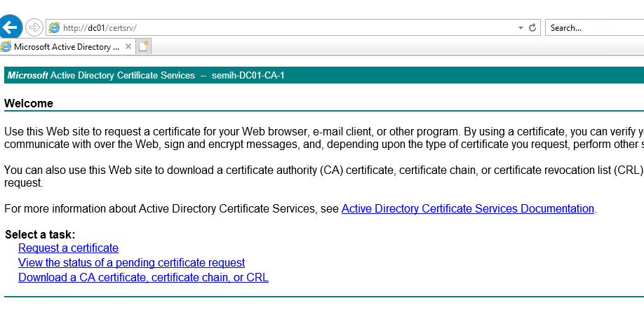The height and width of the screenshot is (336, 644).
Task: Click the Welcome heading
Action: [29, 103]
